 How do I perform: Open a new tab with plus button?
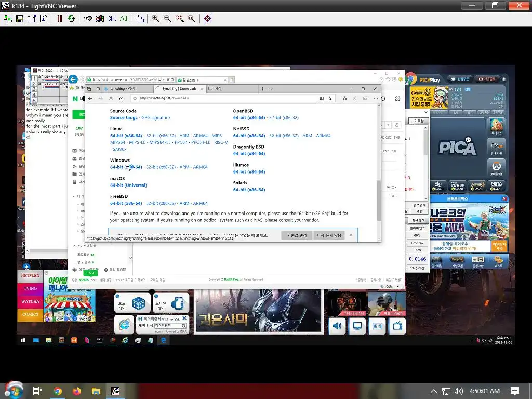coord(262,89)
